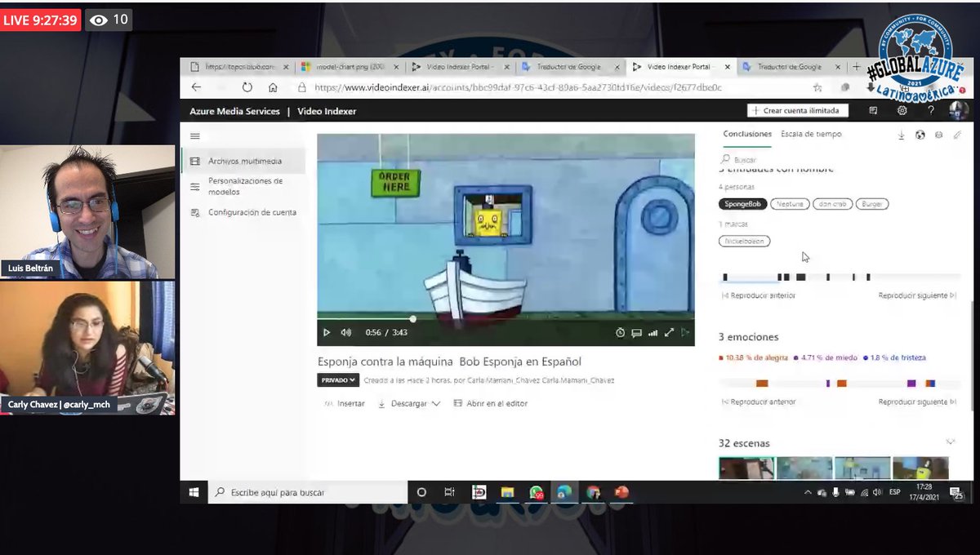The height and width of the screenshot is (555, 980).
Task: Reload the page with refresh icon
Action: (x=247, y=87)
